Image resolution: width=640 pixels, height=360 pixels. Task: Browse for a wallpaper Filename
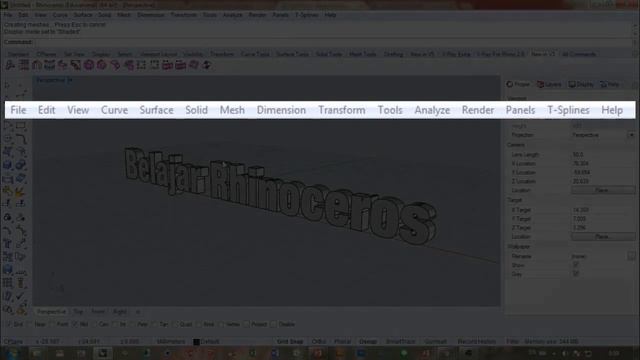pyautogui.click(x=631, y=256)
